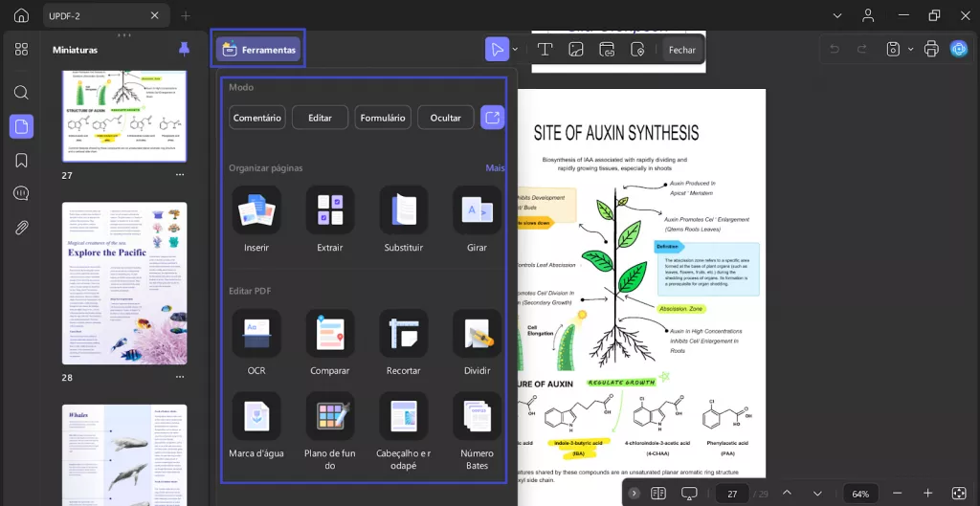
Task: Open the user account icon
Action: (x=868, y=15)
